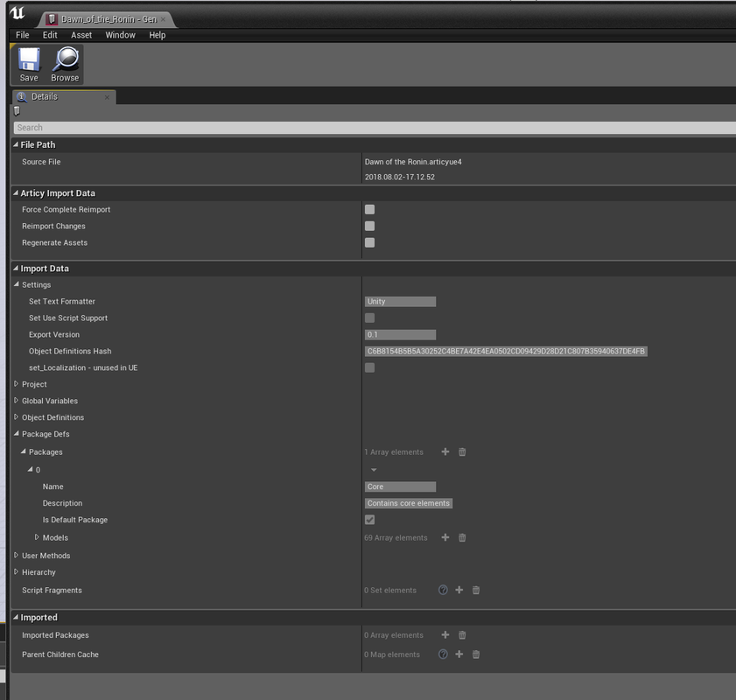Expand the Project group

point(17,384)
